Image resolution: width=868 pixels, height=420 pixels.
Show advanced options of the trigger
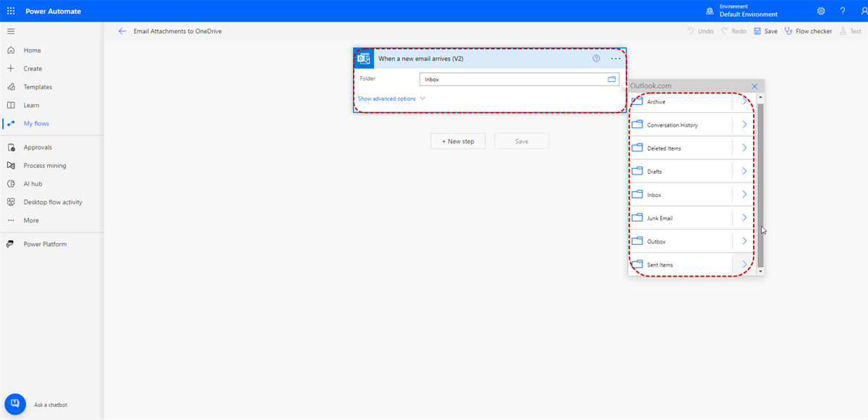391,98
